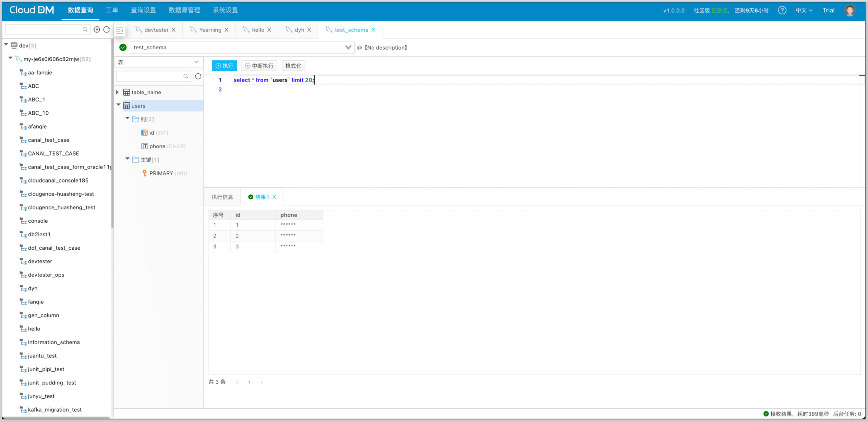Click the locate target icon in sidebar
This screenshot has width=868, height=422.
(x=97, y=30)
